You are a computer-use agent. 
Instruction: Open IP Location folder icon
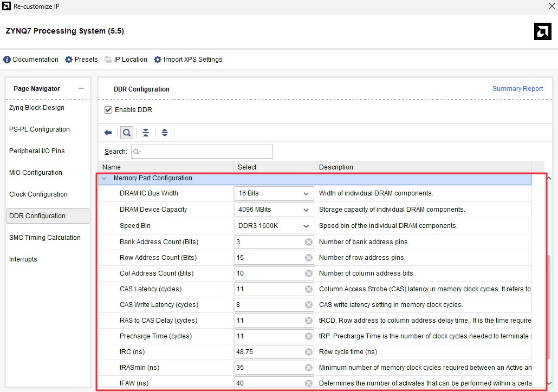[x=108, y=60]
